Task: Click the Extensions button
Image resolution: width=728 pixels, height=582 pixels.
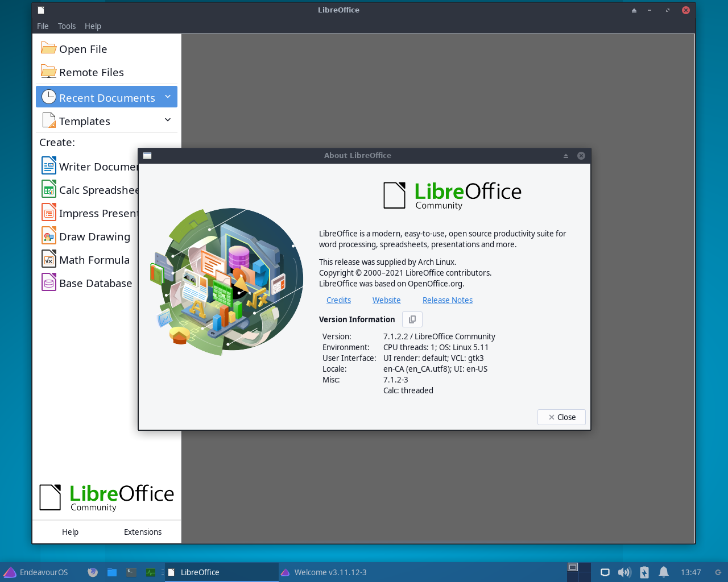Action: tap(143, 532)
